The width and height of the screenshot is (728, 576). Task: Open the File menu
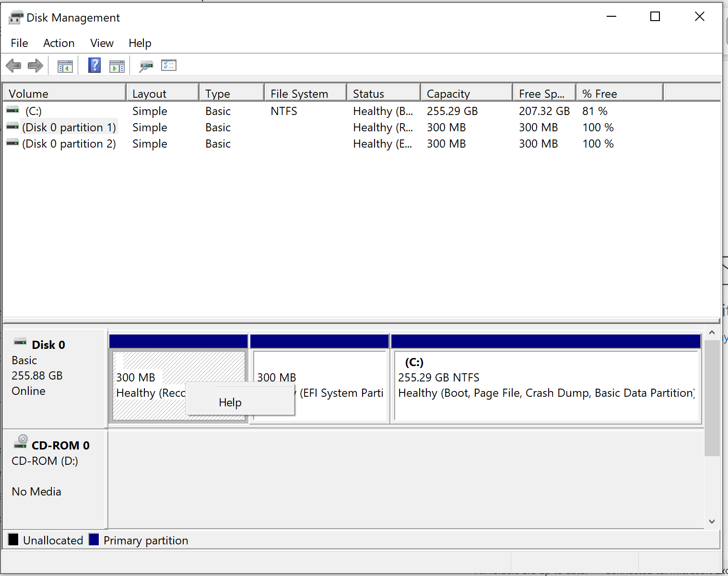(20, 43)
